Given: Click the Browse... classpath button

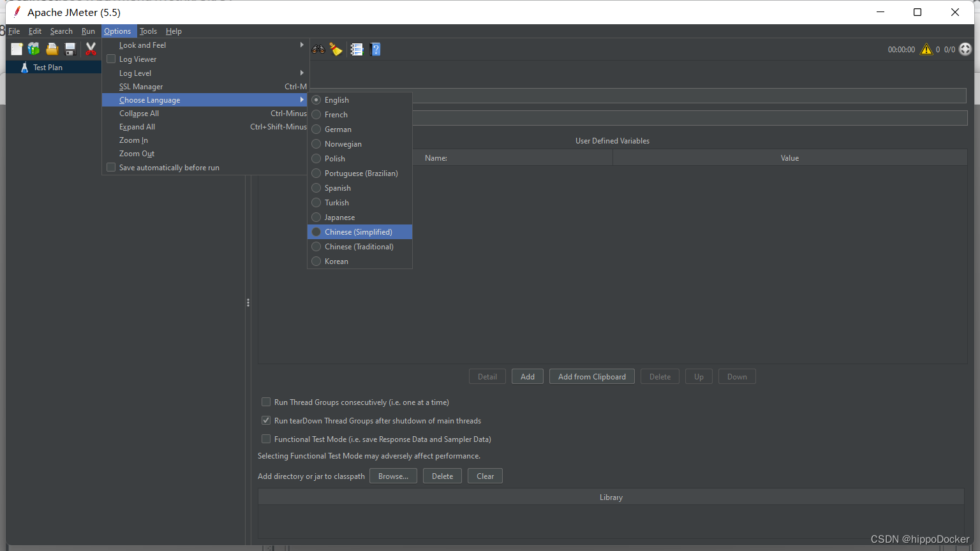Looking at the screenshot, I should click(x=393, y=476).
